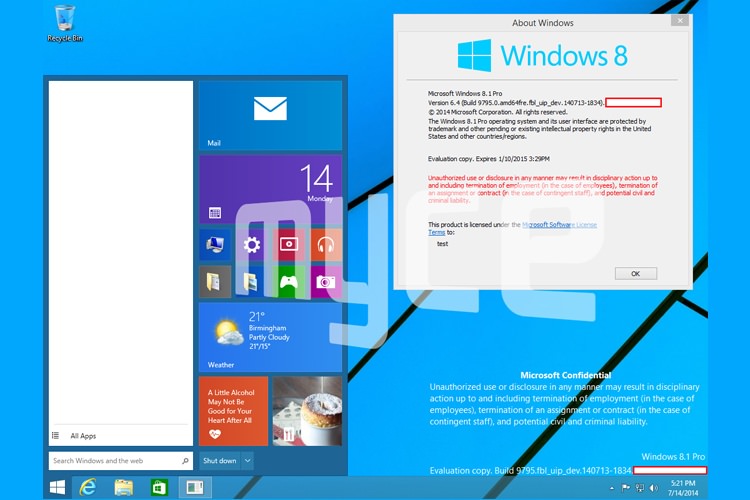Open the This PC computer tile

coord(215,244)
